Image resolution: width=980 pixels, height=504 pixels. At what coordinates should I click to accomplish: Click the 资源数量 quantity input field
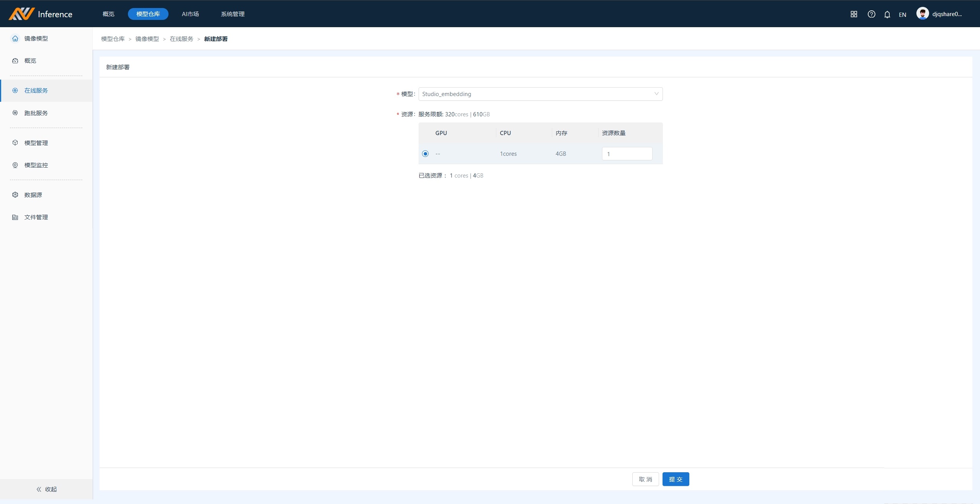pos(627,154)
